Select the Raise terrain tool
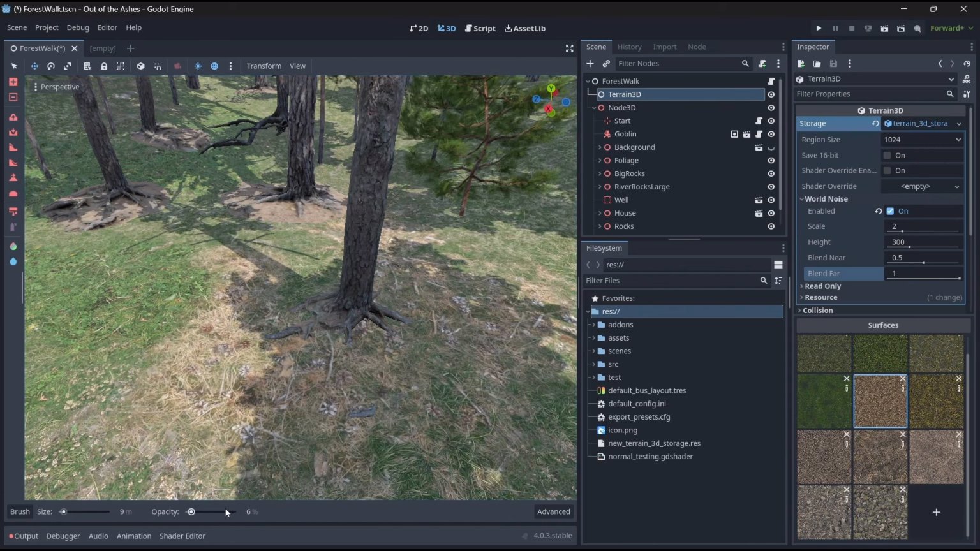Image resolution: width=980 pixels, height=551 pixels. [x=13, y=117]
